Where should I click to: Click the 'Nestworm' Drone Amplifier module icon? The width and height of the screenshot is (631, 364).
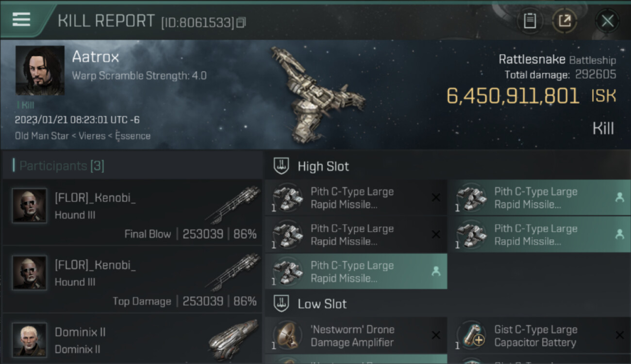click(x=287, y=335)
